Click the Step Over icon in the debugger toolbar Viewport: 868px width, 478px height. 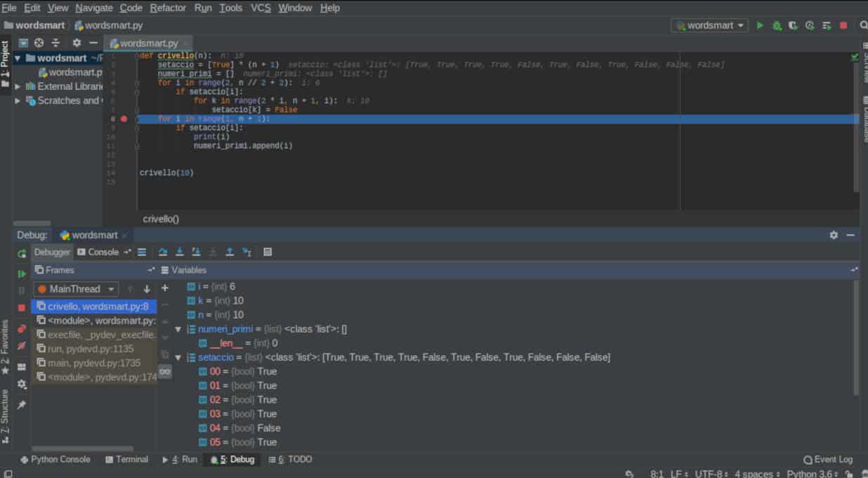(x=163, y=252)
